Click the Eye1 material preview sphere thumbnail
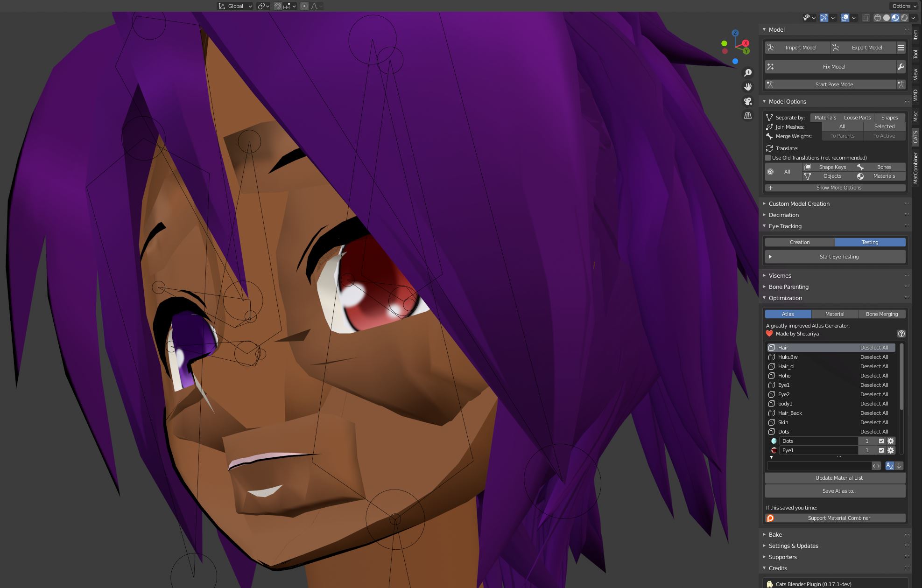Viewport: 922px width, 588px height. [x=773, y=450]
